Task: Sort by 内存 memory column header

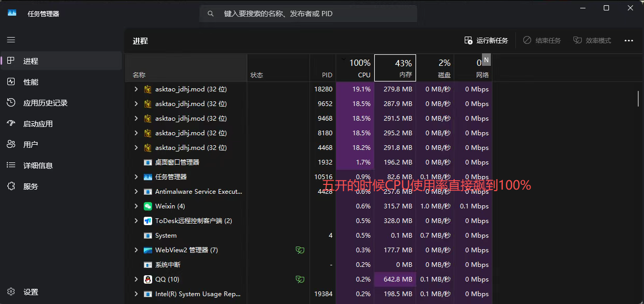Action: (x=395, y=68)
